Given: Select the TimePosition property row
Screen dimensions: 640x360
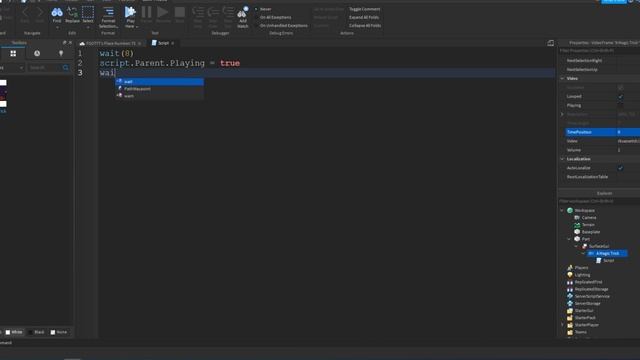Looking at the screenshot, I should (x=602, y=132).
